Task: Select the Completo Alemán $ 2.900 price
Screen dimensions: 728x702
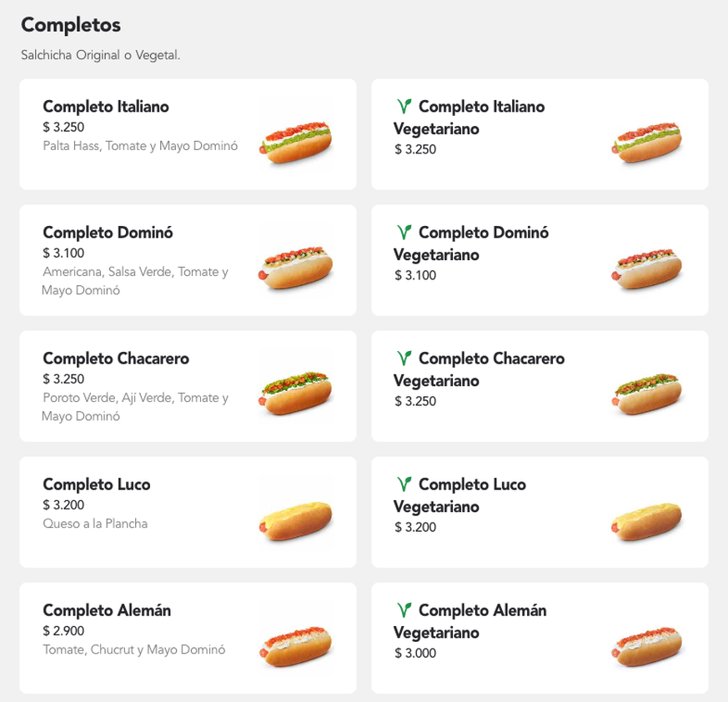Action: coord(63,630)
